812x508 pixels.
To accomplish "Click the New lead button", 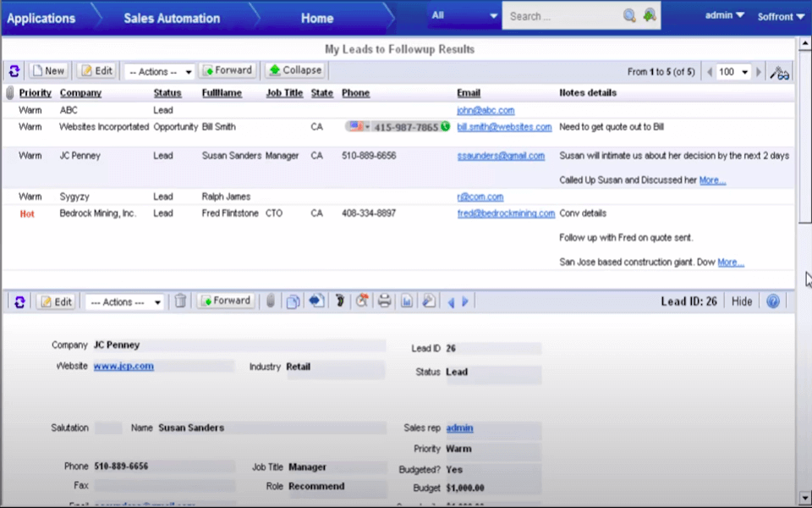I will [x=48, y=70].
